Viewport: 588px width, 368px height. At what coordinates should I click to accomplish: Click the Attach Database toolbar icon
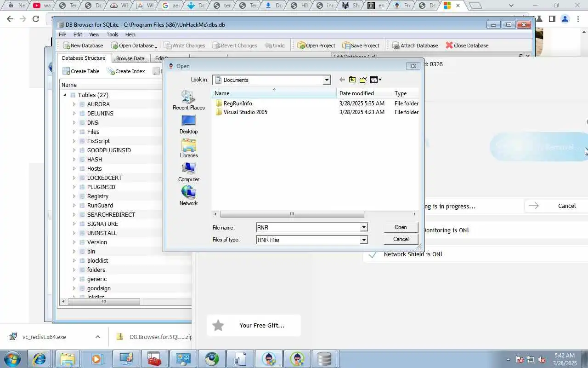[x=396, y=46]
